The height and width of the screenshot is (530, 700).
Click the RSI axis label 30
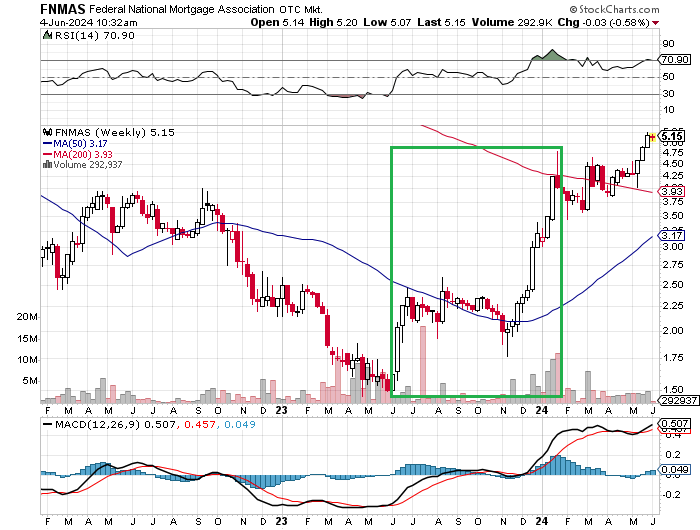click(668, 93)
